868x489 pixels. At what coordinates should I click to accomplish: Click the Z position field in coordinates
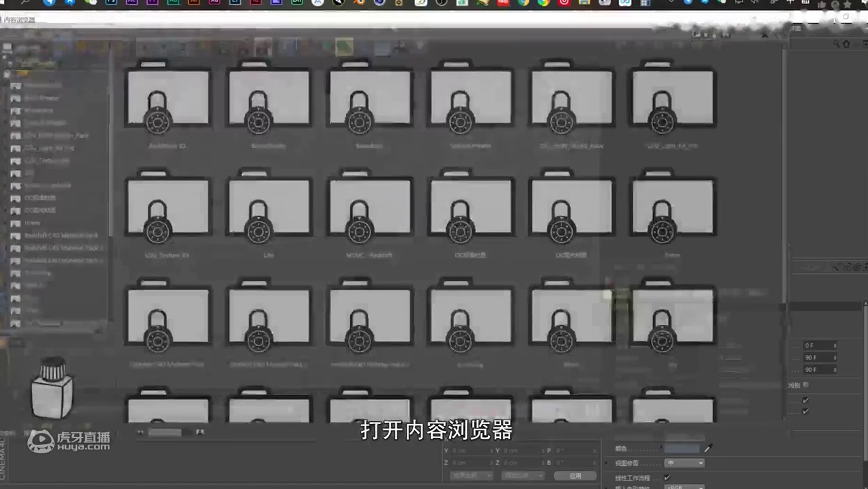click(x=471, y=462)
